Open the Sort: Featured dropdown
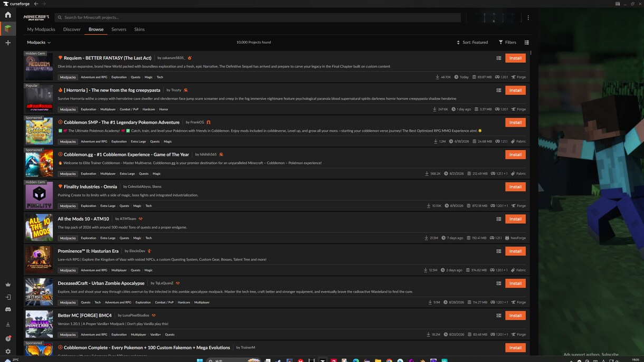This screenshot has height=362, width=644. click(x=472, y=42)
